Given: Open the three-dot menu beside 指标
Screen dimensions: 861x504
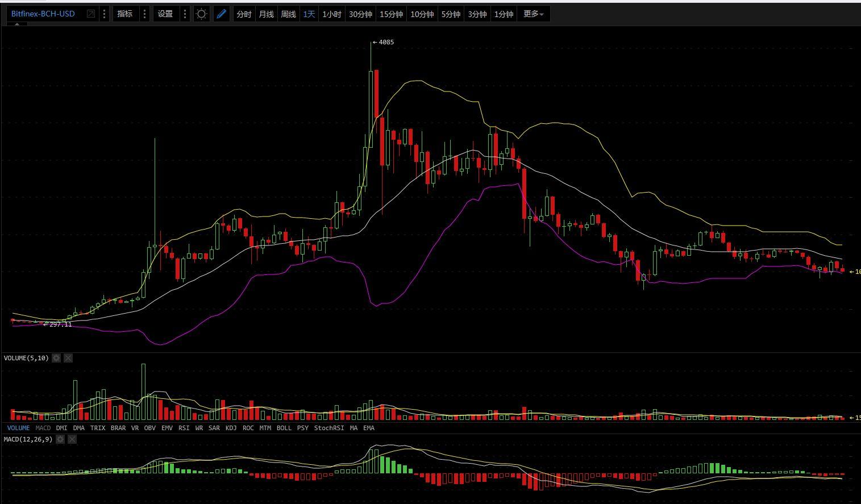Looking at the screenshot, I should click(x=145, y=14).
